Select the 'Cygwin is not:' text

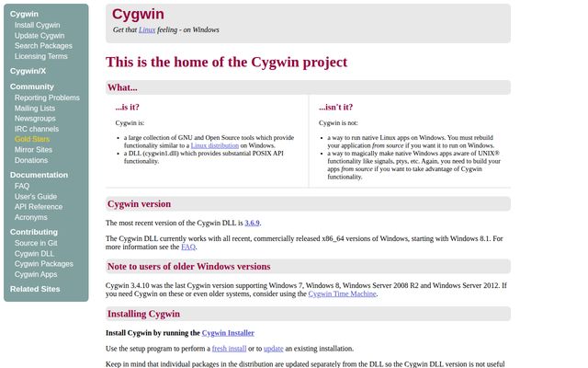pyautogui.click(x=338, y=123)
